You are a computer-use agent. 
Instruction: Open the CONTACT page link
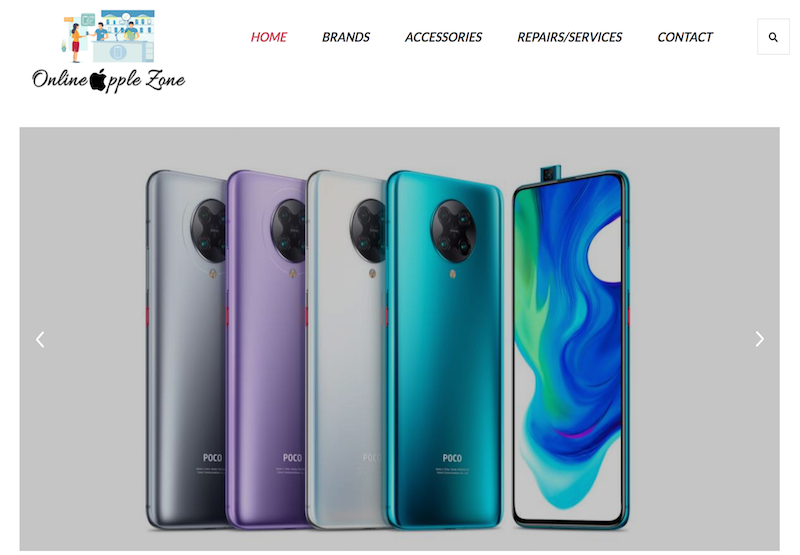pyautogui.click(x=685, y=37)
